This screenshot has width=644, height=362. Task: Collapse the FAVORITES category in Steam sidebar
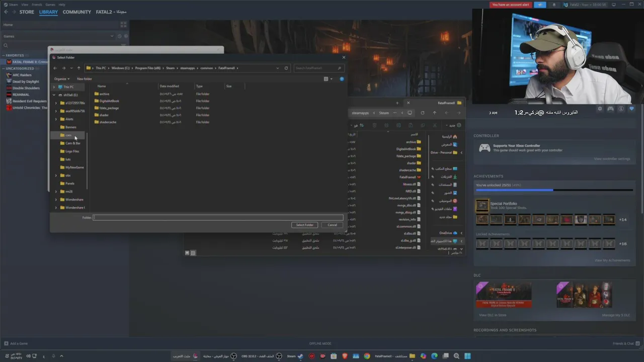point(4,55)
